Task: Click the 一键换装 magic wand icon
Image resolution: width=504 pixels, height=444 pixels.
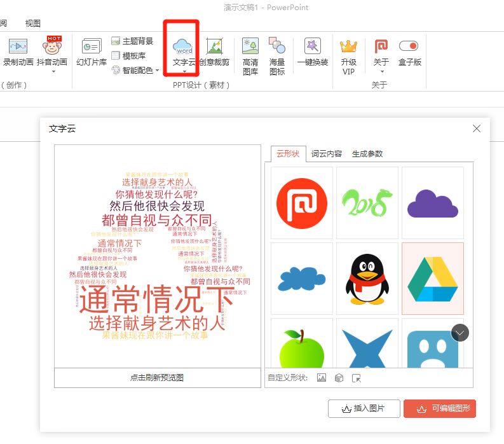Action: pos(313,46)
